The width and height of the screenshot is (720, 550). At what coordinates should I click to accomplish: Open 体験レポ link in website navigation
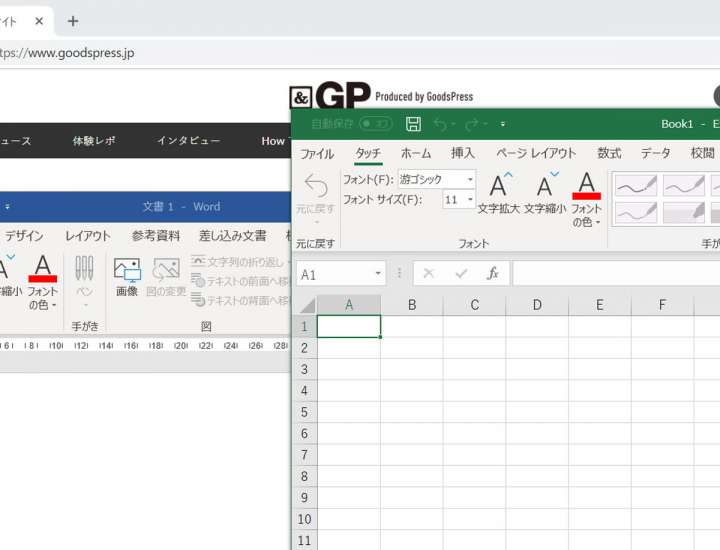pyautogui.click(x=94, y=141)
